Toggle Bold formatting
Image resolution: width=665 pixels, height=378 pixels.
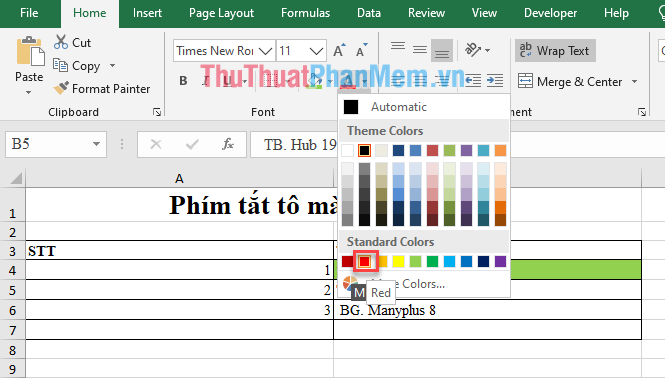183,81
